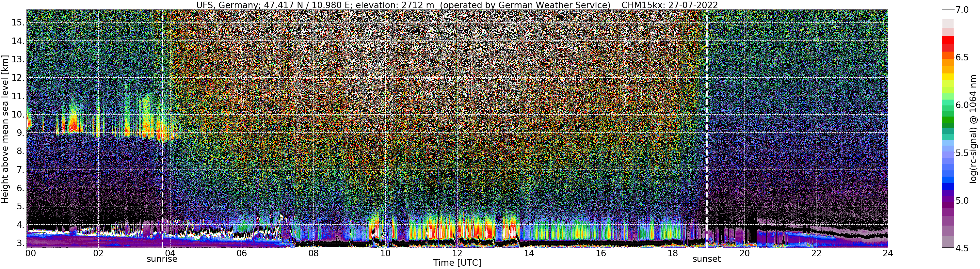The height and width of the screenshot is (269, 980).
Task: Click the white top segment of the colorbar
Action: coord(948,14)
